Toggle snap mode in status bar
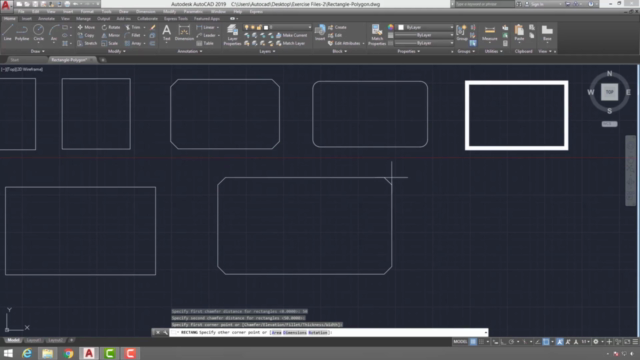Image resolution: width=640 pixels, height=360 pixels. (482, 342)
